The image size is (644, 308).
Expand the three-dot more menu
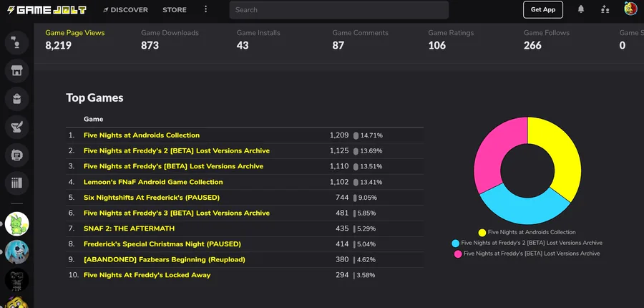click(x=206, y=10)
